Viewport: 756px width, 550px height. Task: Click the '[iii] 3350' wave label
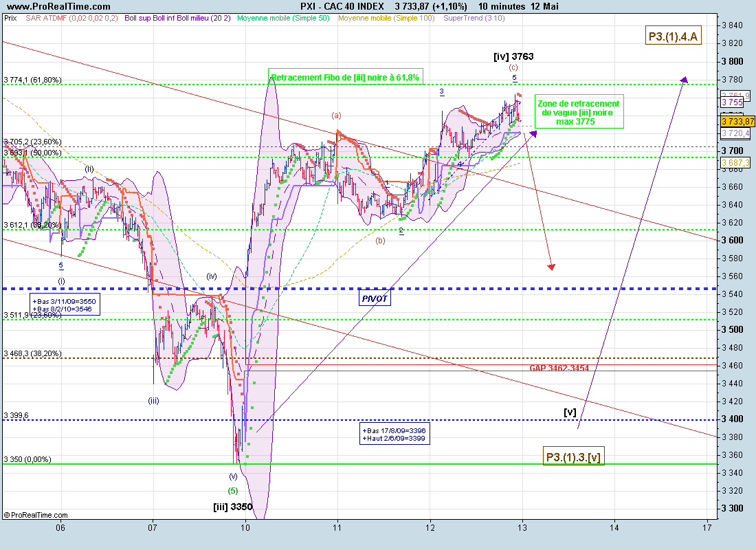(233, 507)
